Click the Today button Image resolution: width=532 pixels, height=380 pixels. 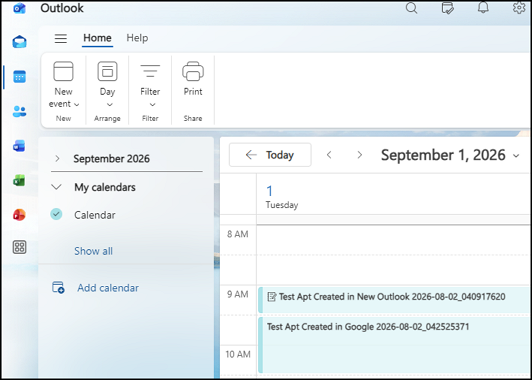tap(270, 155)
